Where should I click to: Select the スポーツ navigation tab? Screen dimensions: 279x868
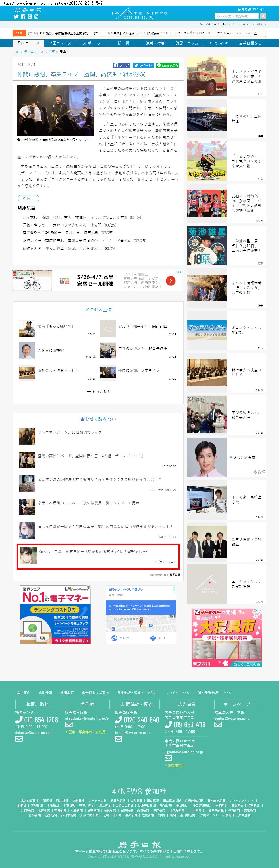tap(92, 43)
